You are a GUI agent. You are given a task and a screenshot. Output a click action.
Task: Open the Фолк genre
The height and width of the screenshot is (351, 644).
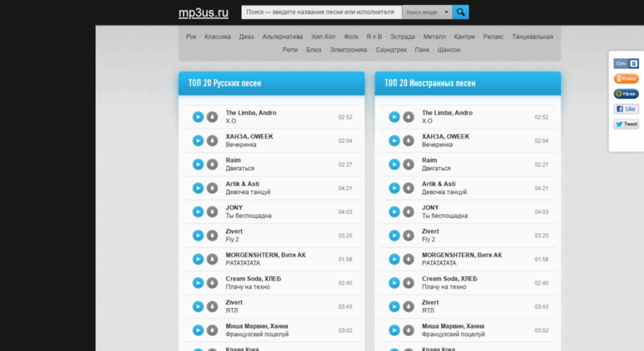pos(351,37)
